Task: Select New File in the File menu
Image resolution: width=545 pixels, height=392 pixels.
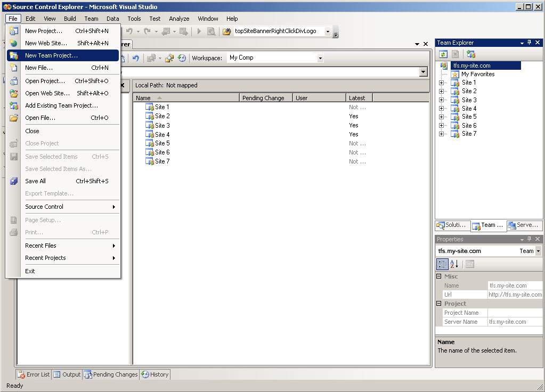Action: click(63, 68)
